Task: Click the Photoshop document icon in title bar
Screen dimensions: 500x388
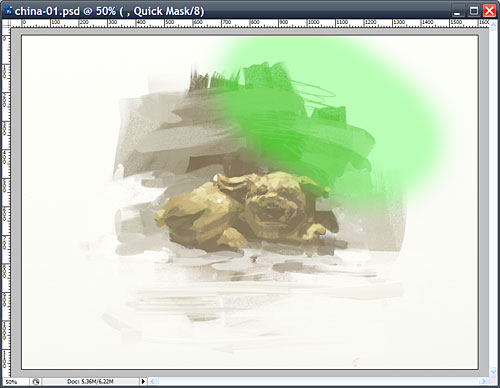Action: click(8, 11)
